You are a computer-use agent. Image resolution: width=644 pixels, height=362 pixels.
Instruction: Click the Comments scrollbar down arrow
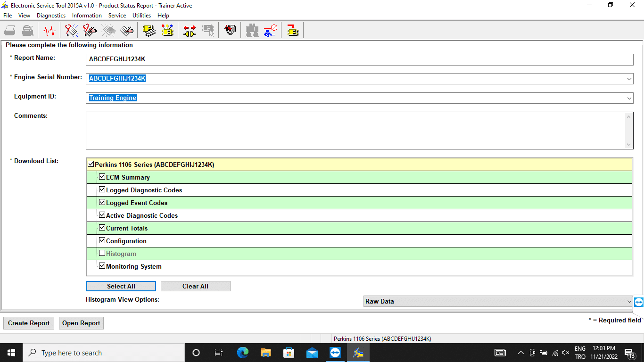click(629, 145)
